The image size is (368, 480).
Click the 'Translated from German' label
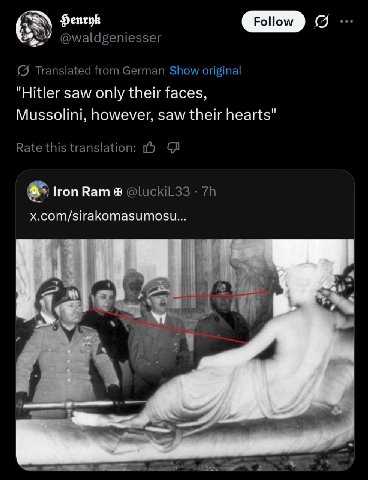coord(100,71)
